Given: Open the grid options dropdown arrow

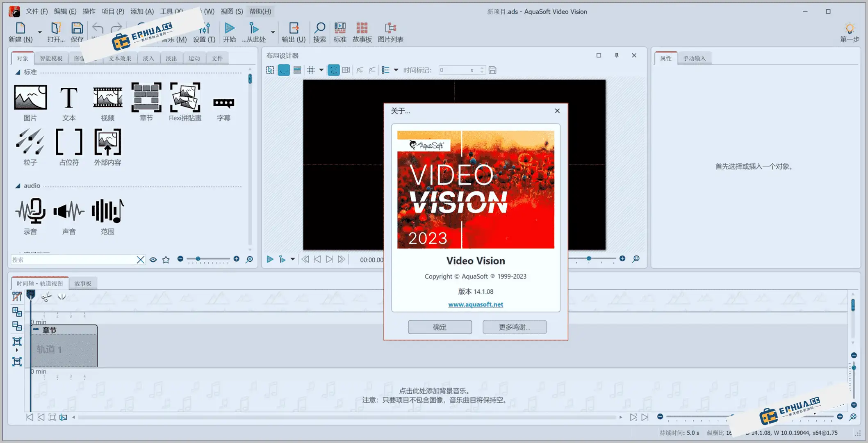Looking at the screenshot, I should pyautogui.click(x=321, y=70).
